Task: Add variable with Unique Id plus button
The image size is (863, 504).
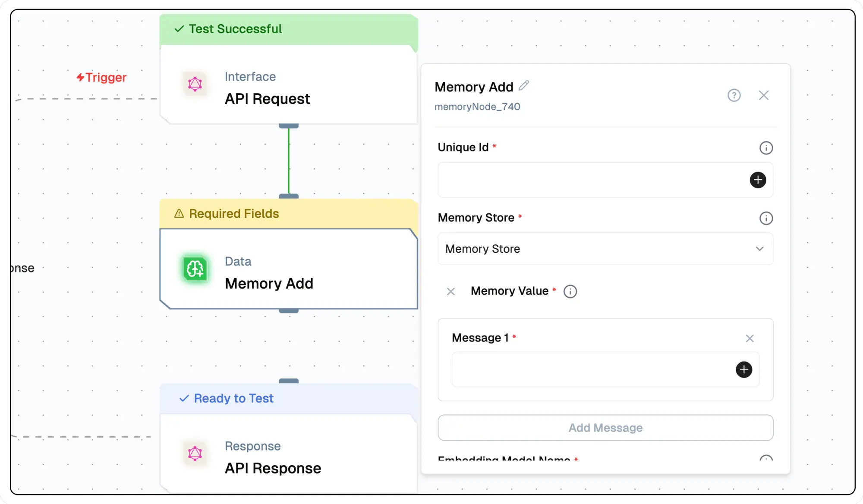Action: (x=757, y=180)
